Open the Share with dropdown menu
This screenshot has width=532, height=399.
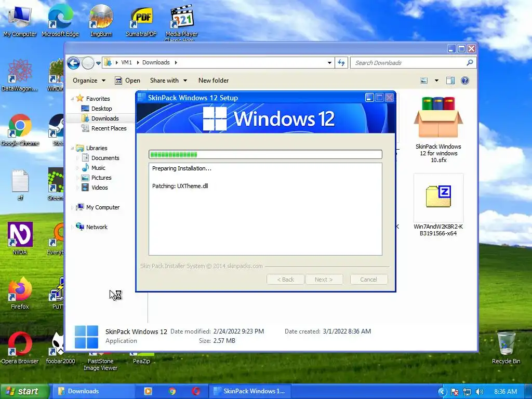[x=168, y=81]
